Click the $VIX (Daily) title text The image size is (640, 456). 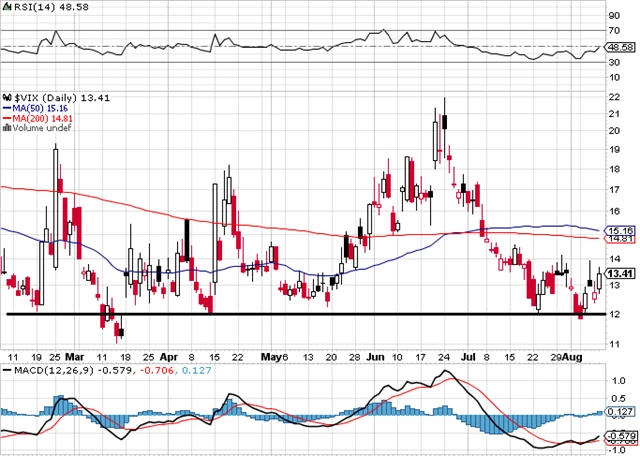click(50, 96)
